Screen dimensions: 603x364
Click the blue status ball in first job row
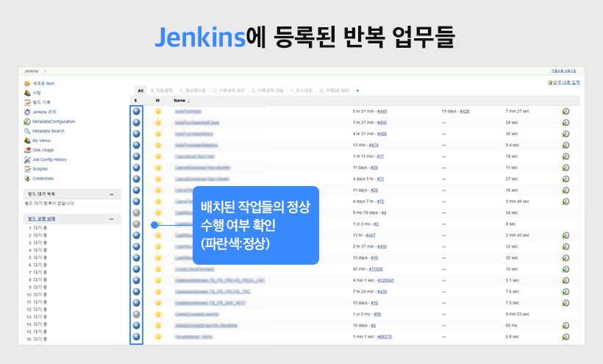[136, 112]
